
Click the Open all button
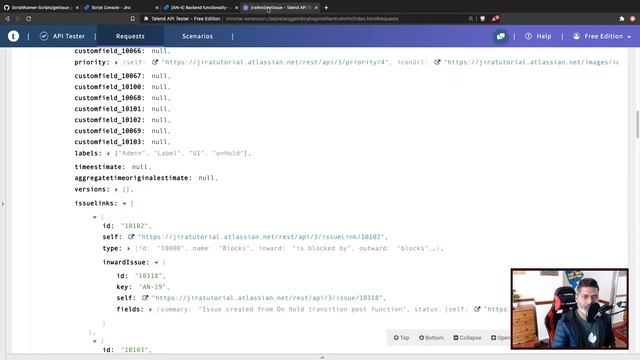coord(500,338)
